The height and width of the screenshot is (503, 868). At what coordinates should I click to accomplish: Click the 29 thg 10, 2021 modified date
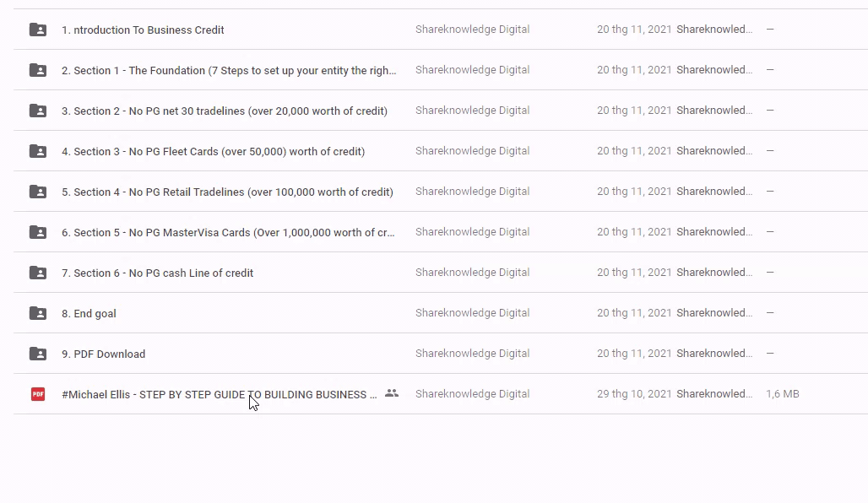633,394
